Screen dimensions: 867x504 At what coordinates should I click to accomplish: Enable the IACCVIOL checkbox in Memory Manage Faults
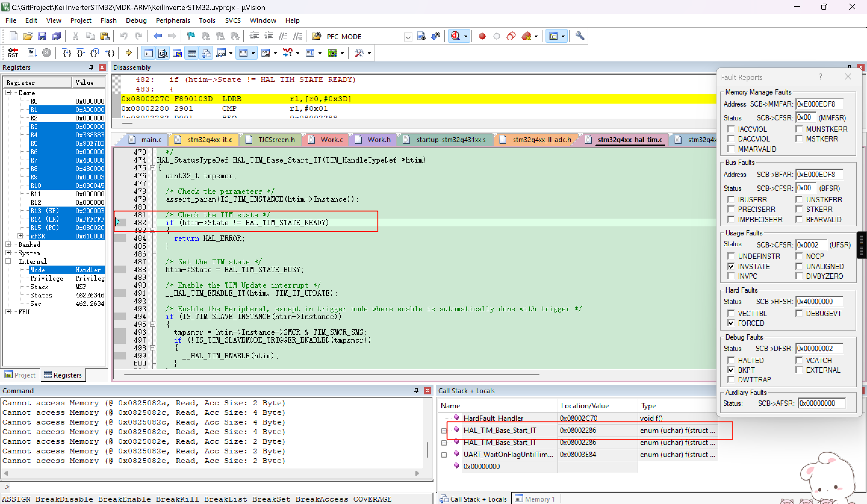click(732, 129)
